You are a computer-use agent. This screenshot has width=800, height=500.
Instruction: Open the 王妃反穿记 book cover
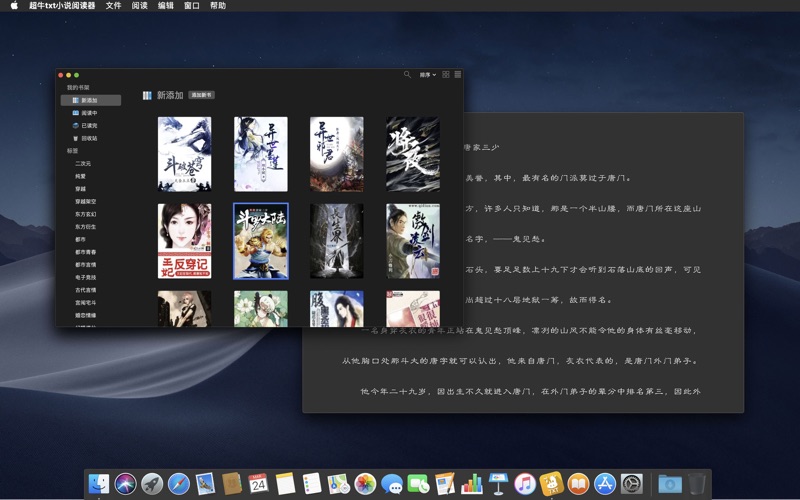pos(184,241)
